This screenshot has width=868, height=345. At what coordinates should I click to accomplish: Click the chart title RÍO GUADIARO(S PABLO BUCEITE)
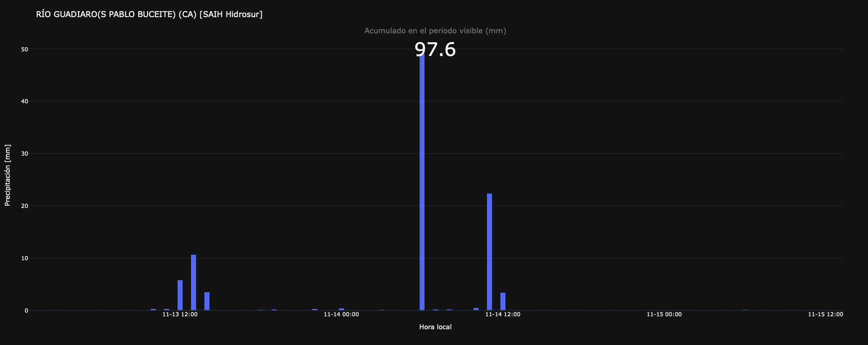pyautogui.click(x=149, y=14)
